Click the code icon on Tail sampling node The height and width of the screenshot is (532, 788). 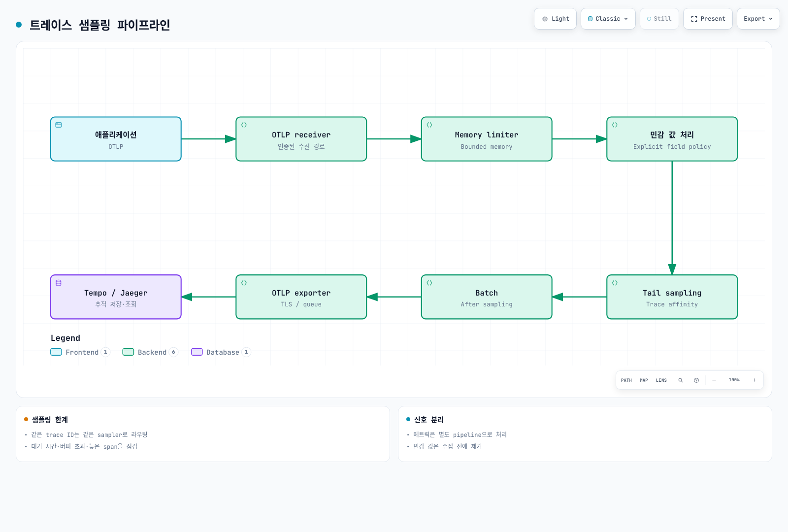coord(615,283)
